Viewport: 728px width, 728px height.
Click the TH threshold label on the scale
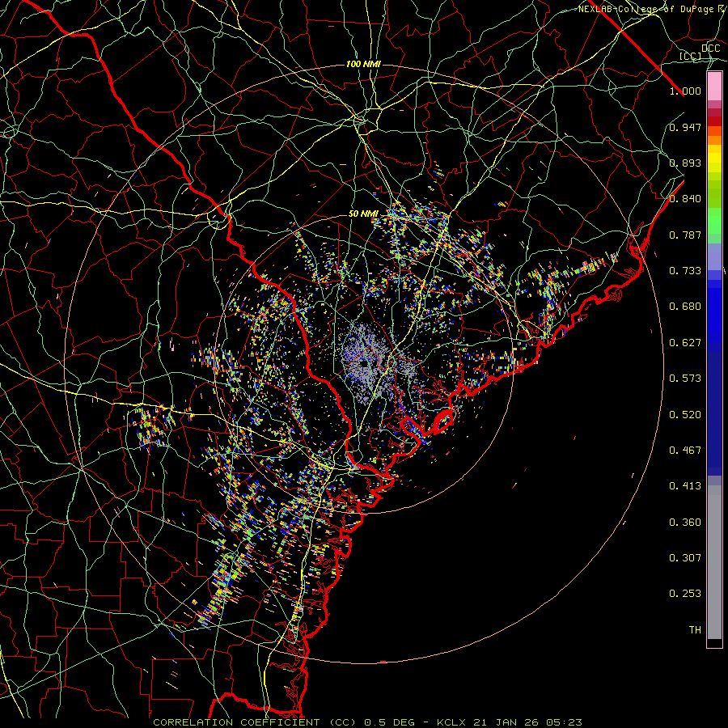pyautogui.click(x=695, y=629)
